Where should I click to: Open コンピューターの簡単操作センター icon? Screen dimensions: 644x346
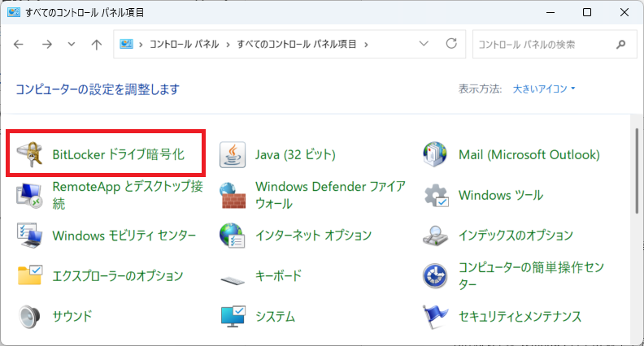click(x=435, y=276)
